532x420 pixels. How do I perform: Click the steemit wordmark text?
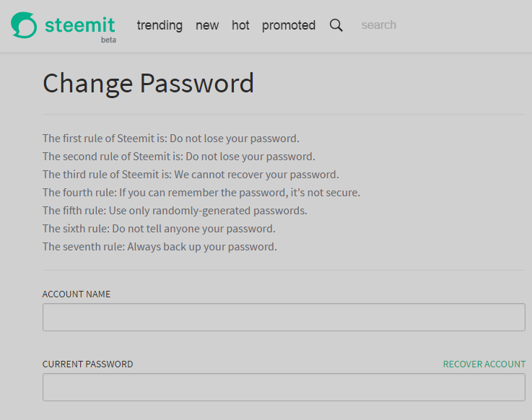pyautogui.click(x=79, y=25)
